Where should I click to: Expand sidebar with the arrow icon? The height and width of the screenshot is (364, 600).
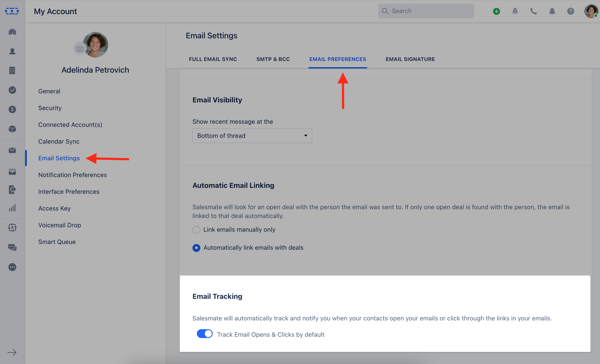(12, 353)
